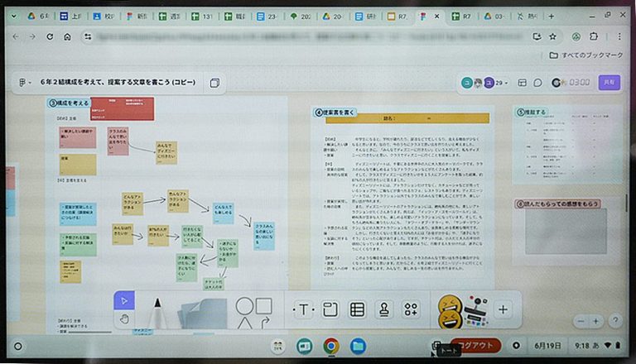636x364 pixels.
Task: Open the すべてのブックマーク folder
Action: point(587,55)
